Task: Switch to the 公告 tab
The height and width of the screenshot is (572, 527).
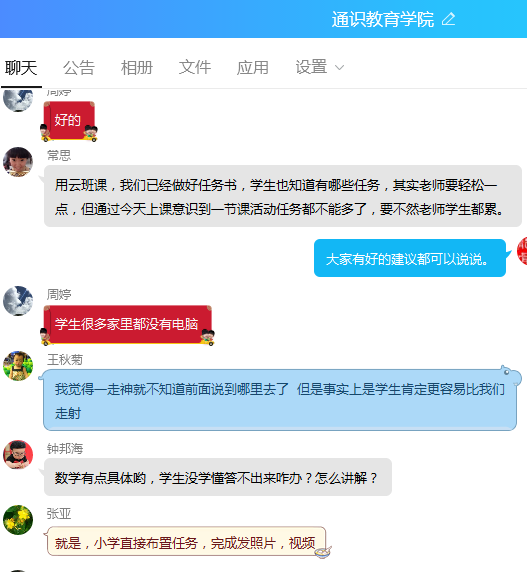Action: [79, 68]
